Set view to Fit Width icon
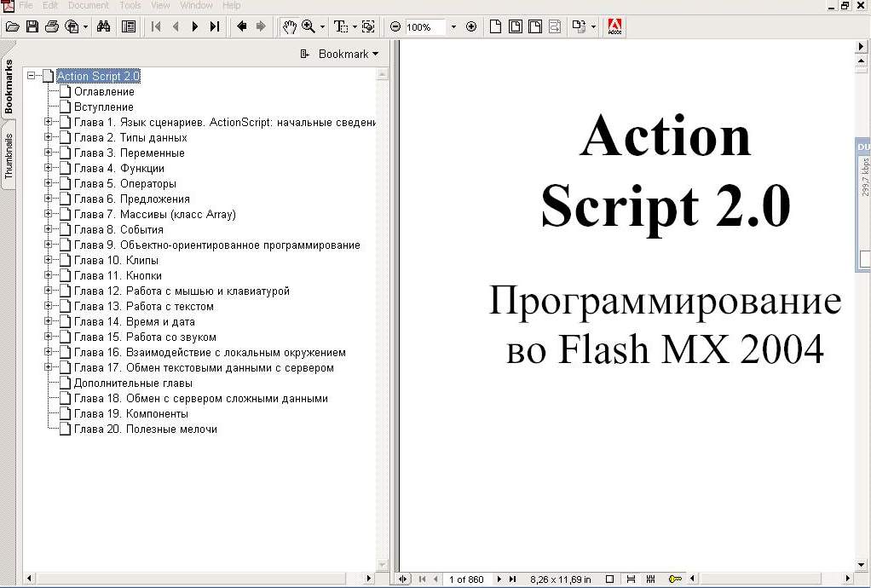This screenshot has height=588, width=871. pos(535,26)
